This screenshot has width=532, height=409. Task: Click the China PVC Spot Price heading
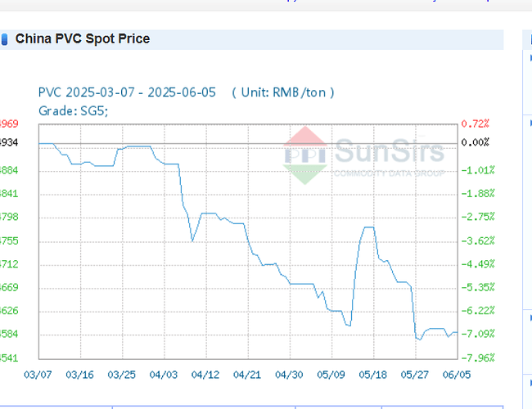(83, 39)
